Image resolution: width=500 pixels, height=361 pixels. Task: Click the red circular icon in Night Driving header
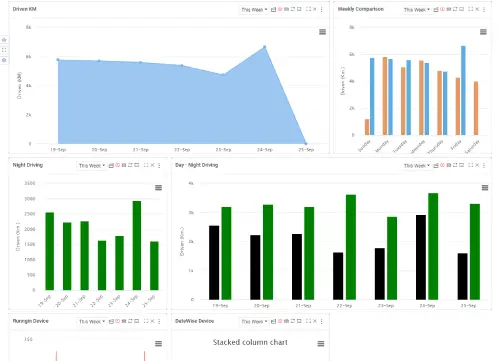117,165
